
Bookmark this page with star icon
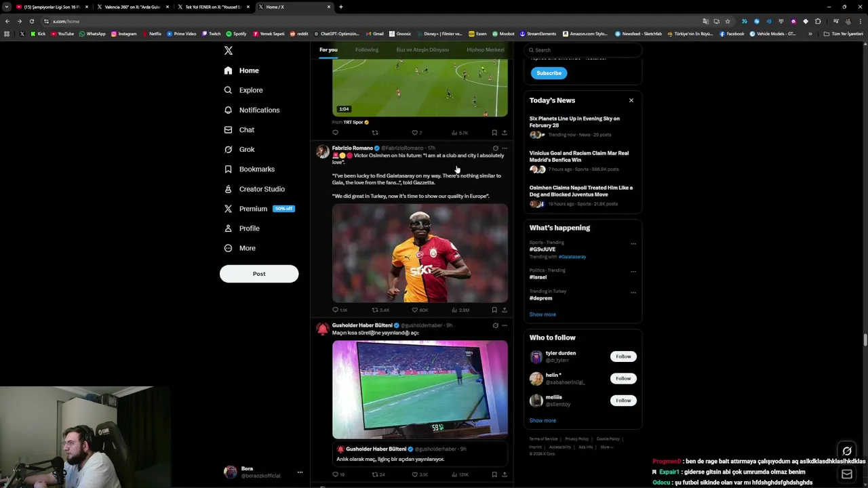[x=728, y=21]
